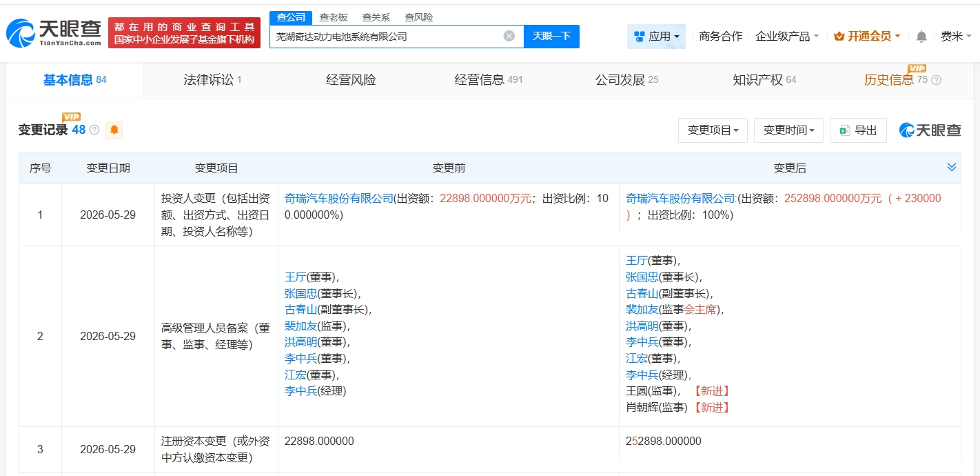Click the 变更记录 section title
980x476 pixels.
(x=43, y=130)
